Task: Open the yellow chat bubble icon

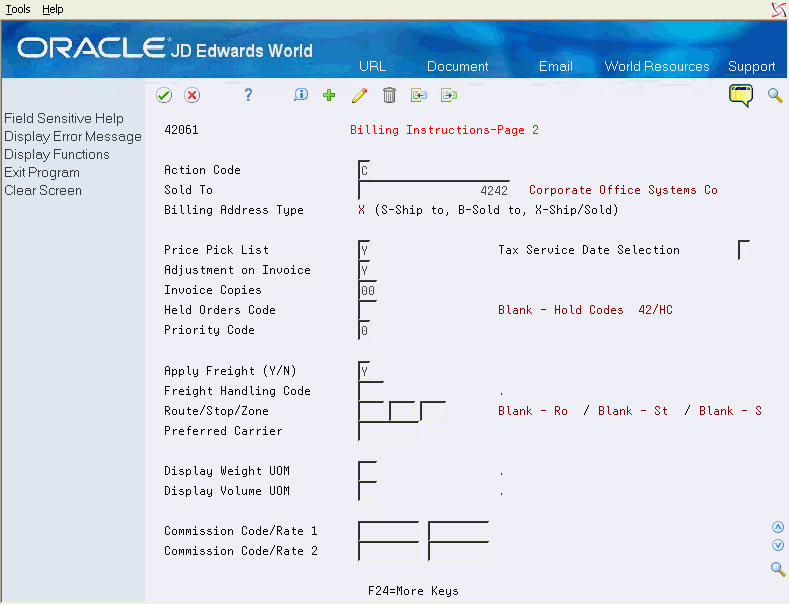Action: click(x=741, y=95)
